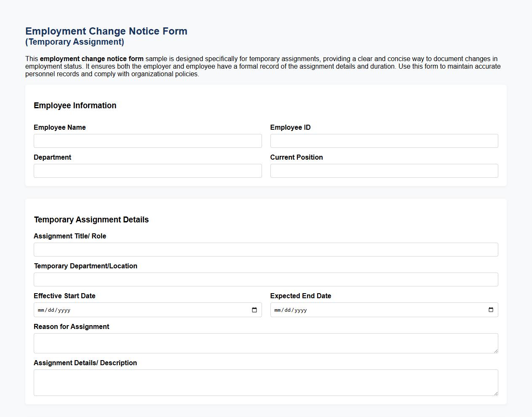Screen dimensions: 532x417
Task: Open the Effective Start Date calendar picker
Action: pyautogui.click(x=254, y=310)
